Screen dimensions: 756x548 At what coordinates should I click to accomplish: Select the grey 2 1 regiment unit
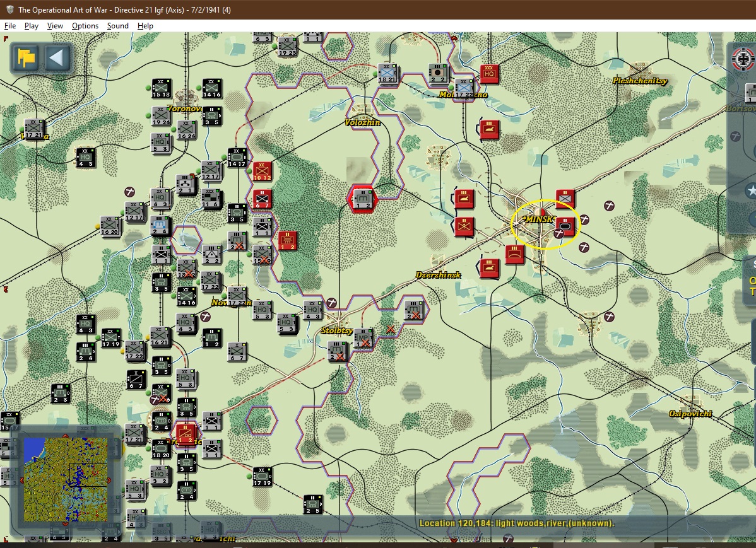click(187, 184)
